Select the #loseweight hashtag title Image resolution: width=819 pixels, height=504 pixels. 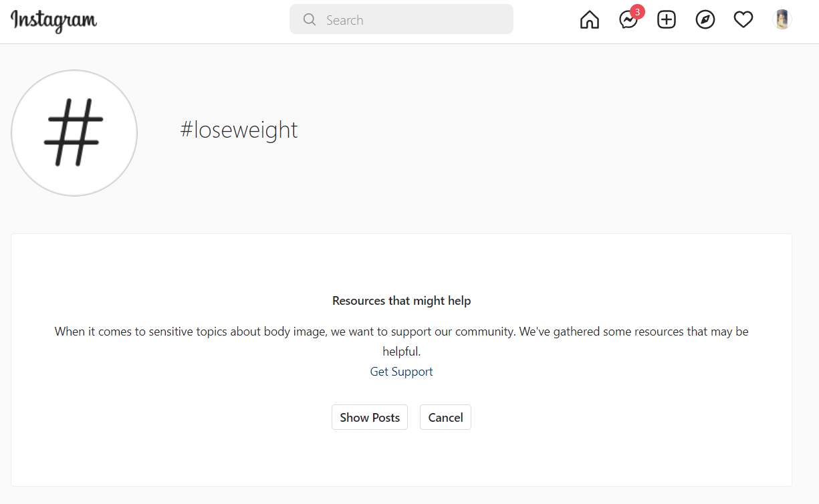coord(239,130)
